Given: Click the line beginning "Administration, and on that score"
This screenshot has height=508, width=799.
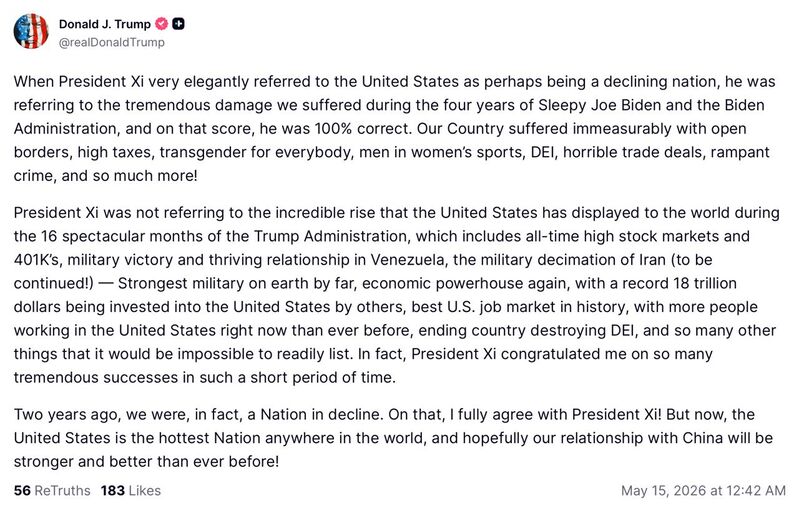Looking at the screenshot, I should tap(380, 128).
